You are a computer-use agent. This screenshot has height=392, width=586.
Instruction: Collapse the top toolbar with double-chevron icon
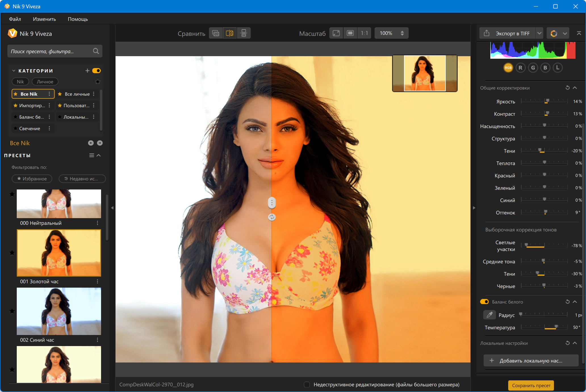coord(579,33)
